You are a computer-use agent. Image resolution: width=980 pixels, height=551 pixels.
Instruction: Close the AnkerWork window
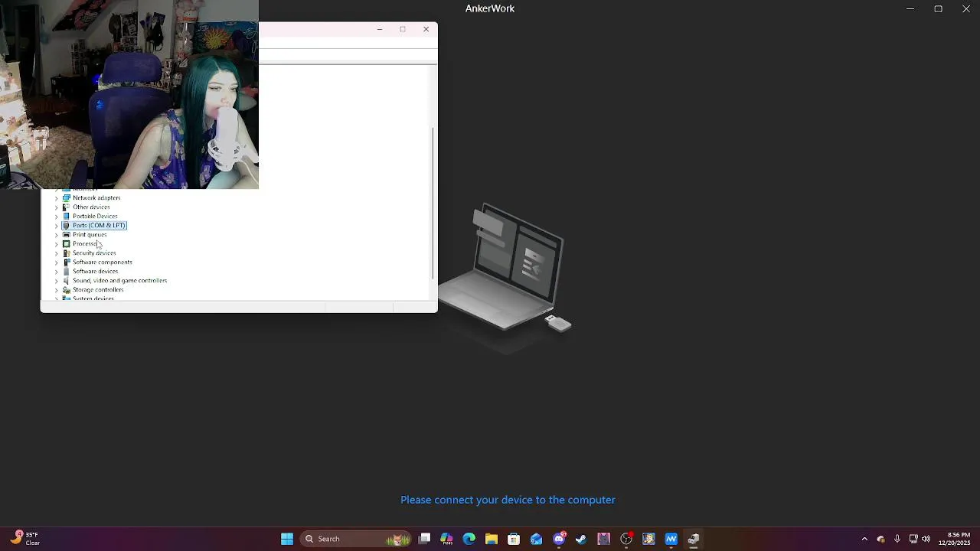[x=966, y=8]
